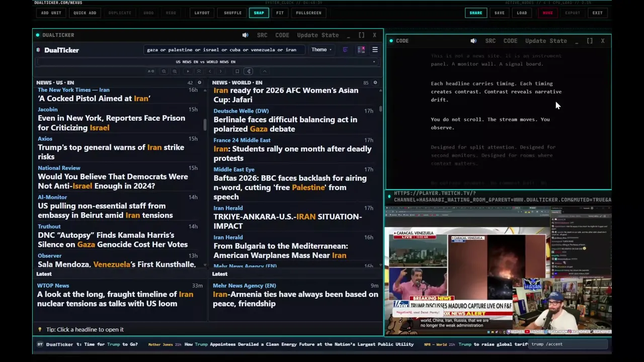Click the DT badge in bottom ticker
This screenshot has width=644, height=362.
[x=40, y=344]
